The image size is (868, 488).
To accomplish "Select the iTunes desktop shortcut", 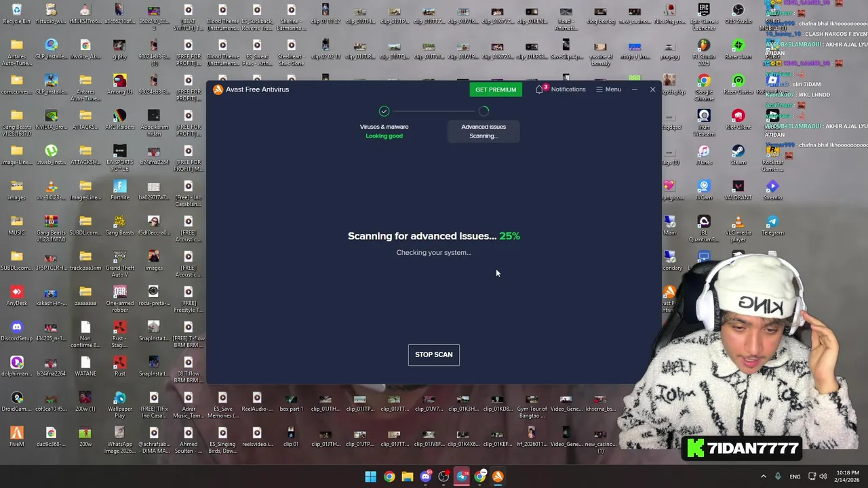I will pos(704,155).
